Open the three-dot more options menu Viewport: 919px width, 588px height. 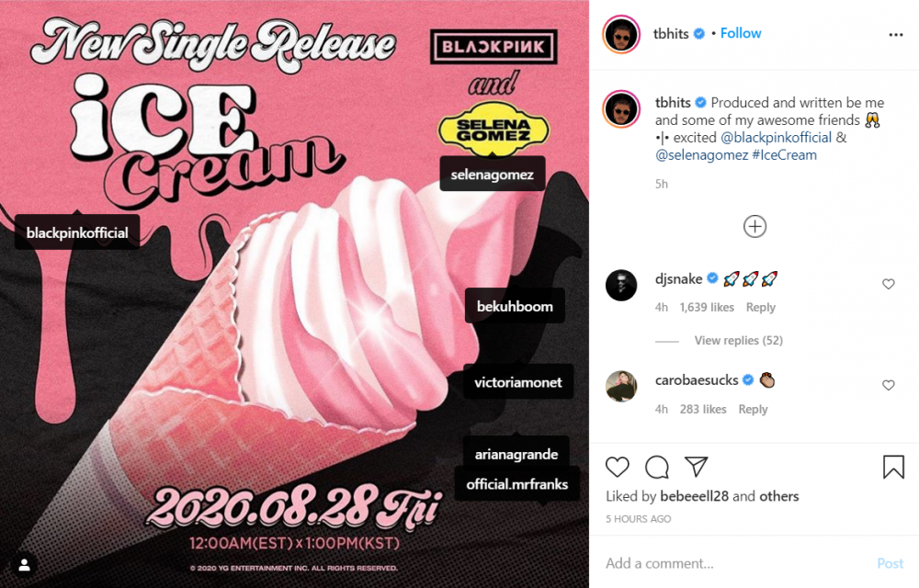895,35
